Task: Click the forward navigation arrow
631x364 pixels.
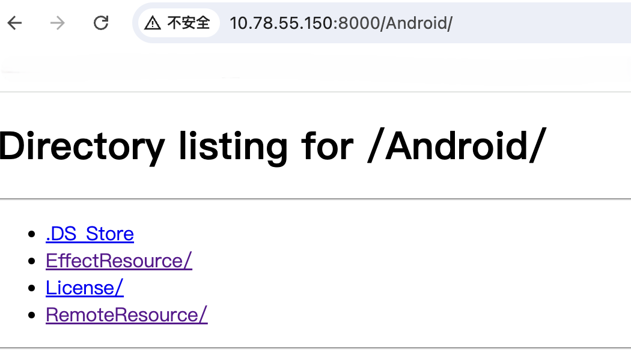Action: (x=57, y=23)
